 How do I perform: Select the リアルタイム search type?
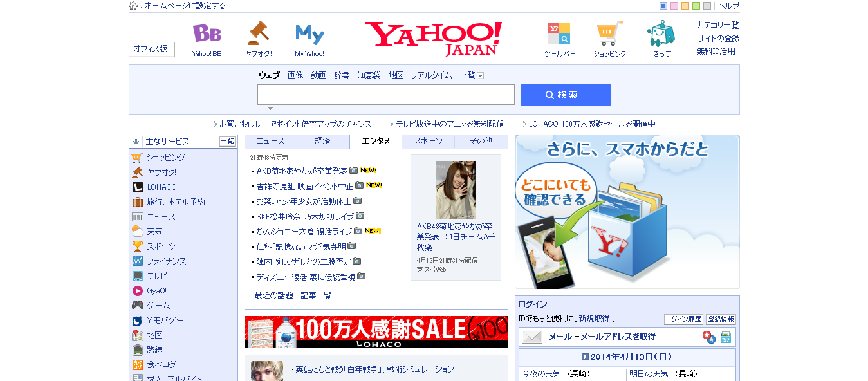pyautogui.click(x=431, y=75)
